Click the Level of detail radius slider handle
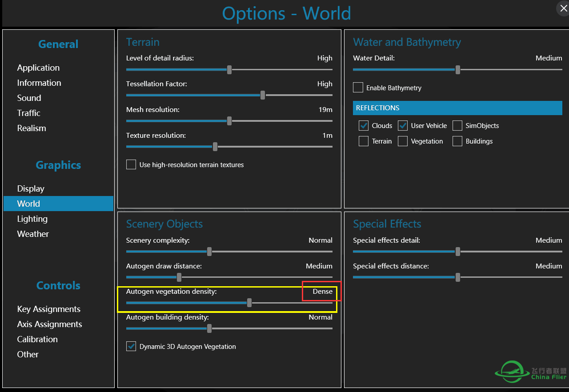 coord(229,70)
